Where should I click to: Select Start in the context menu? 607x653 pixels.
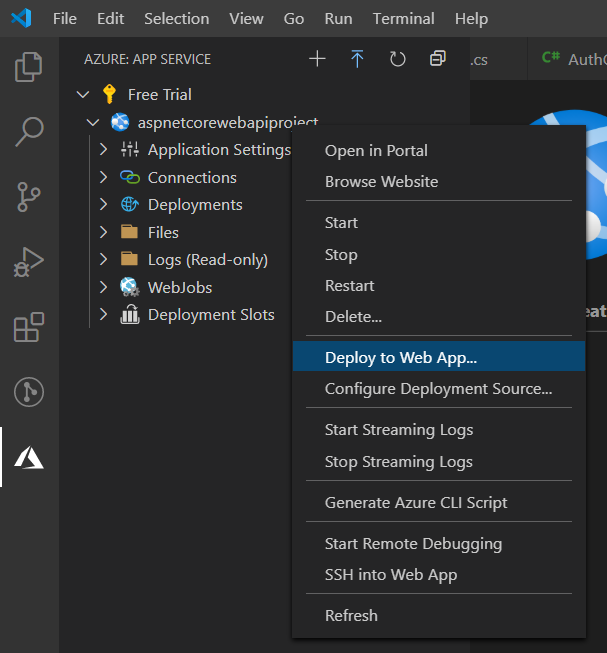click(x=439, y=223)
